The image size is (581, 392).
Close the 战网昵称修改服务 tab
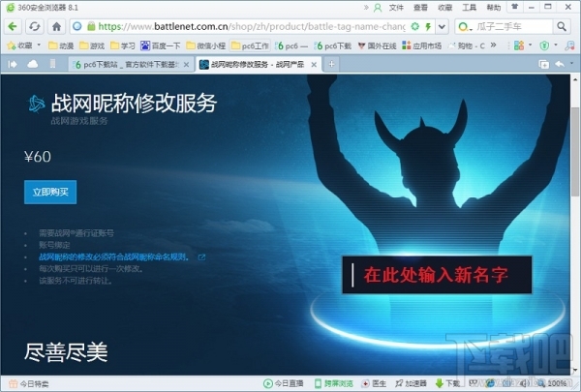coord(314,65)
